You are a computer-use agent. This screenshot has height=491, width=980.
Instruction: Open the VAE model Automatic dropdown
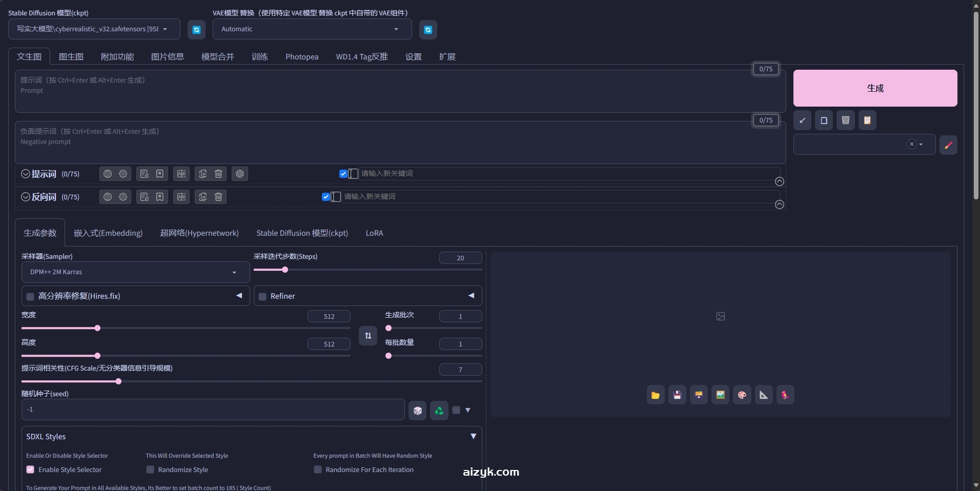(x=311, y=29)
